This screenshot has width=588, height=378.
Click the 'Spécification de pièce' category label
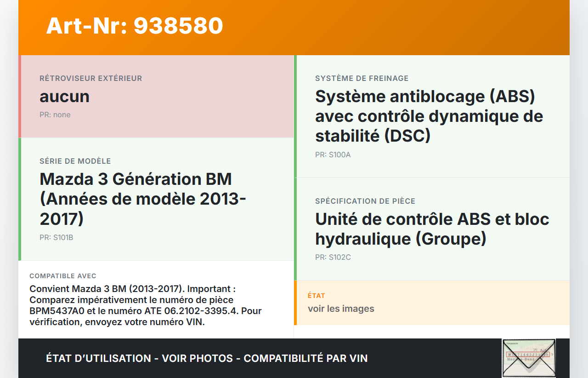tap(365, 201)
